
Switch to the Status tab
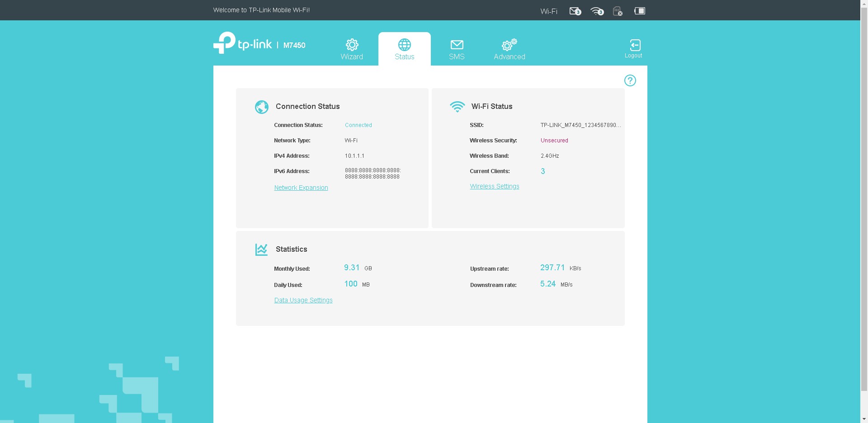click(405, 49)
